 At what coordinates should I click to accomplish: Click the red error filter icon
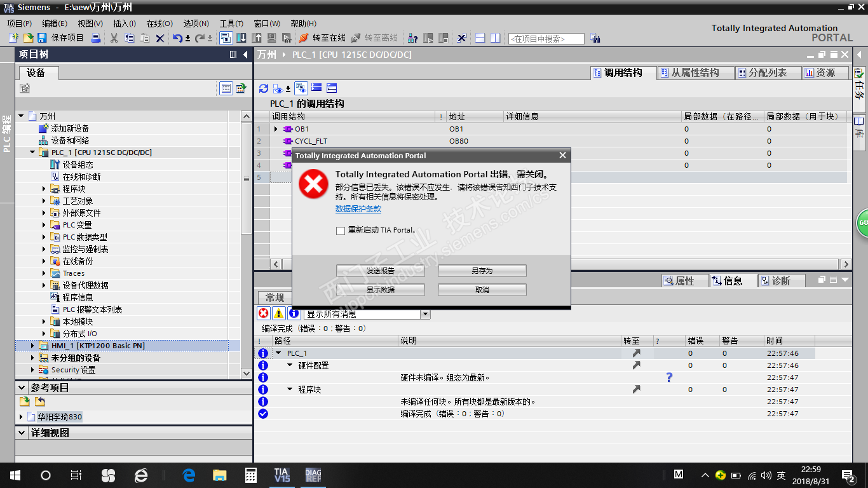point(264,313)
